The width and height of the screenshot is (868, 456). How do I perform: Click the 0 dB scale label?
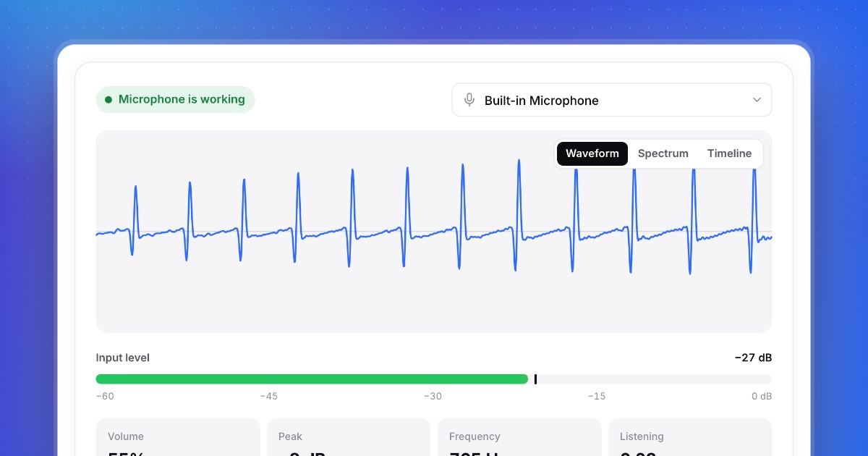pyautogui.click(x=762, y=396)
